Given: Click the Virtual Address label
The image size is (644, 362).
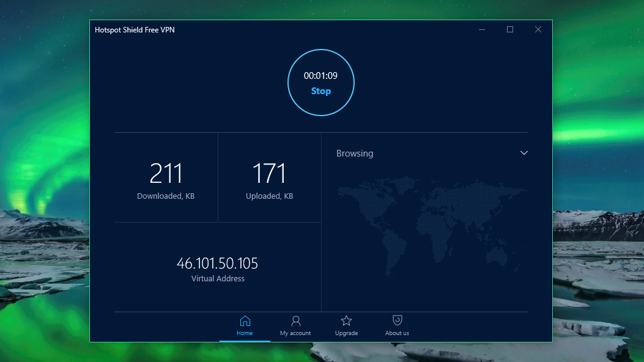Looking at the screenshot, I should (218, 279).
